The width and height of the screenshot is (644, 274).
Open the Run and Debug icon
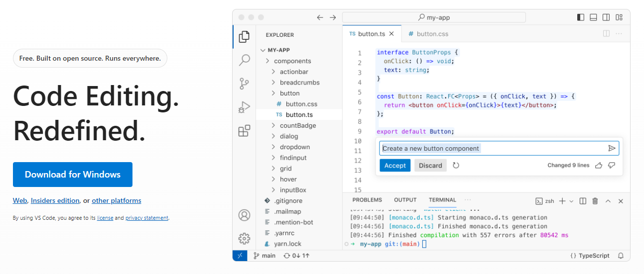click(x=244, y=107)
